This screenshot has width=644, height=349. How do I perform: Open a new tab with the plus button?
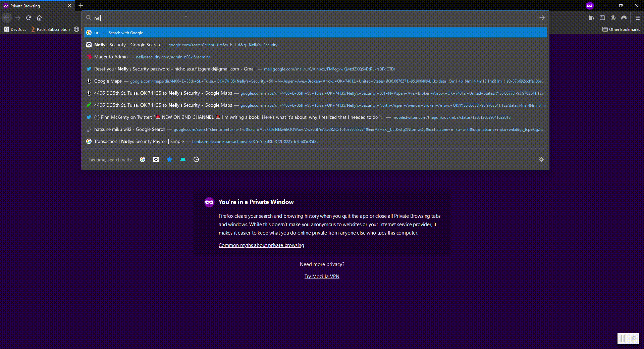(80, 5)
